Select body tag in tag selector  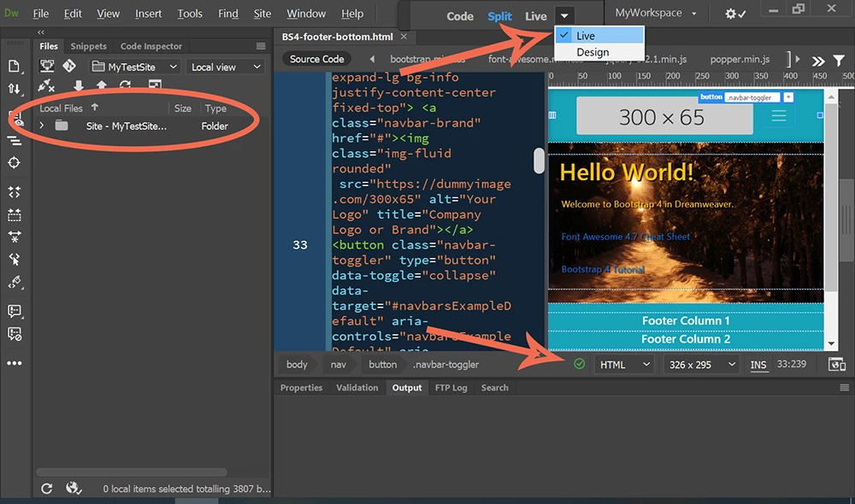point(297,365)
